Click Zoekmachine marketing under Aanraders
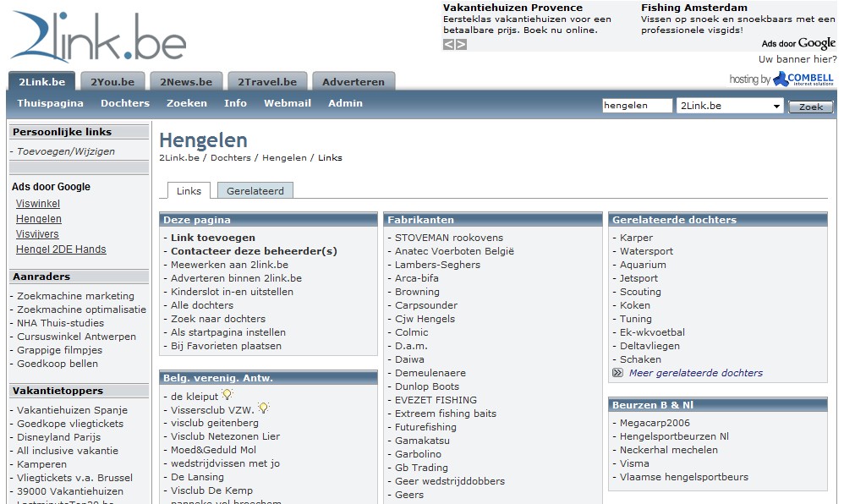The width and height of the screenshot is (844, 504). (x=75, y=296)
